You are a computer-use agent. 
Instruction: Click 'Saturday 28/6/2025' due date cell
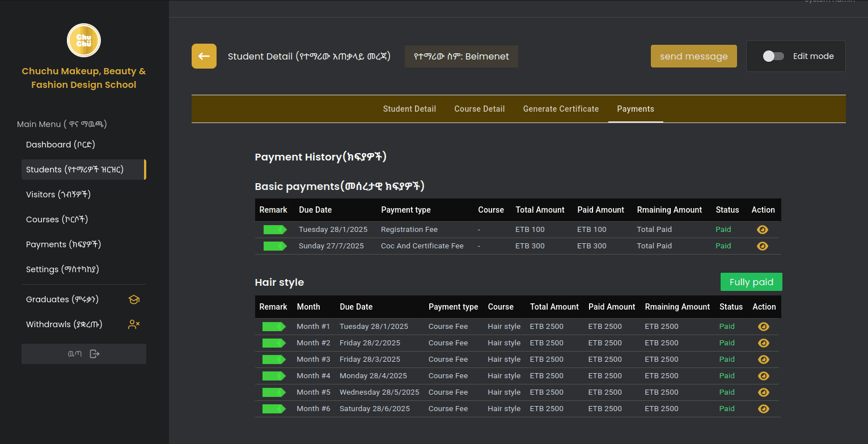click(375, 409)
